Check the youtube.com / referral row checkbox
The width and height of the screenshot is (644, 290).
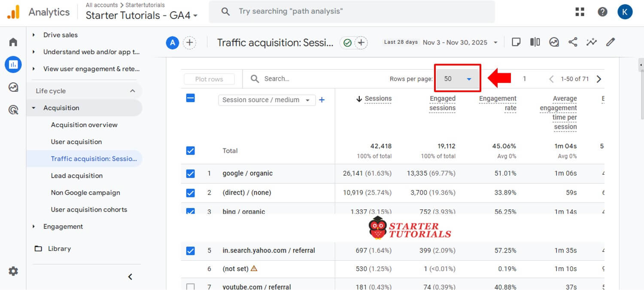tap(191, 286)
